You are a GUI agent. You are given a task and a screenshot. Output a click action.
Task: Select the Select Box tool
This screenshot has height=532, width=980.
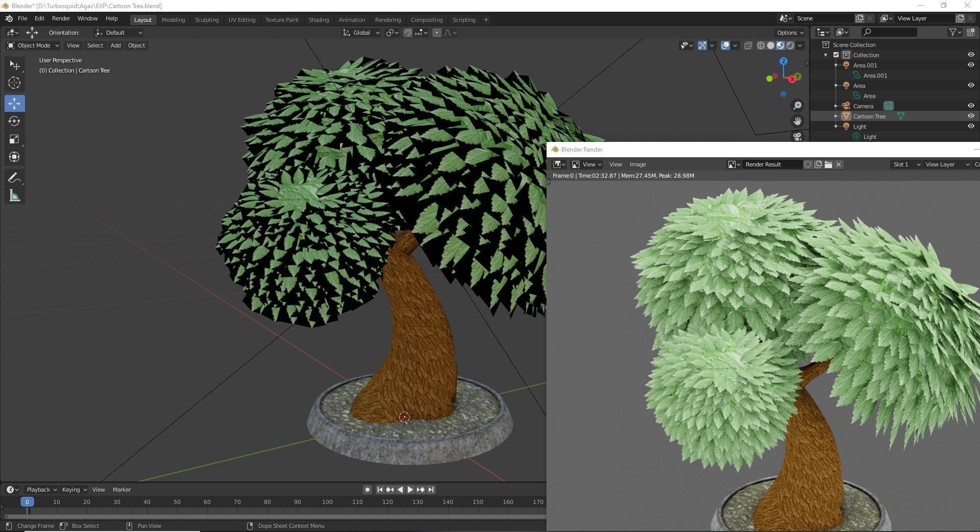point(14,65)
